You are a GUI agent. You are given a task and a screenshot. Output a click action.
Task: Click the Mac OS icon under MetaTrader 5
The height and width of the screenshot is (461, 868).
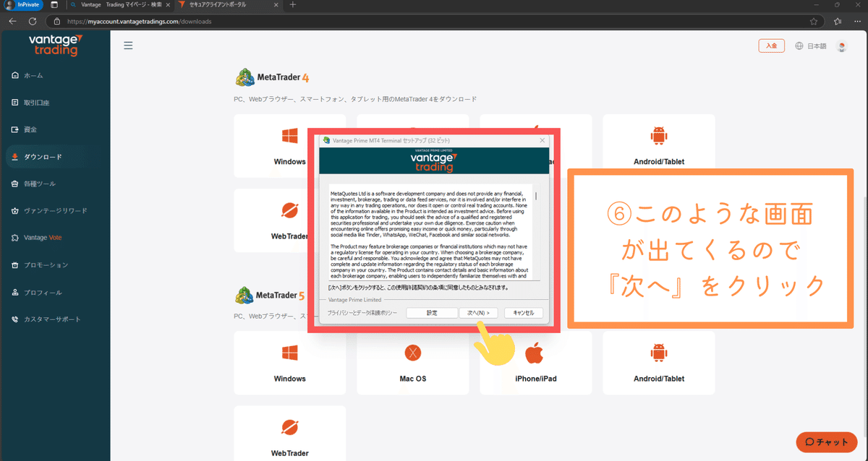412,353
